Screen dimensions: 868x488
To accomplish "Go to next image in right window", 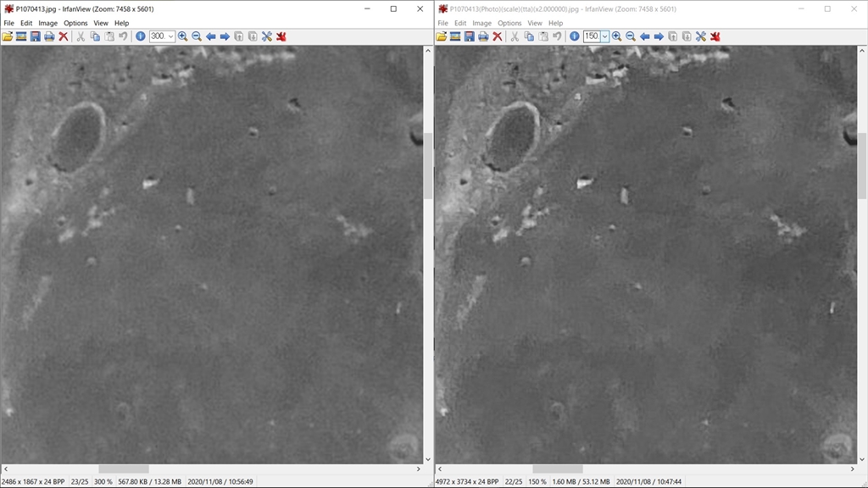I will tap(659, 36).
